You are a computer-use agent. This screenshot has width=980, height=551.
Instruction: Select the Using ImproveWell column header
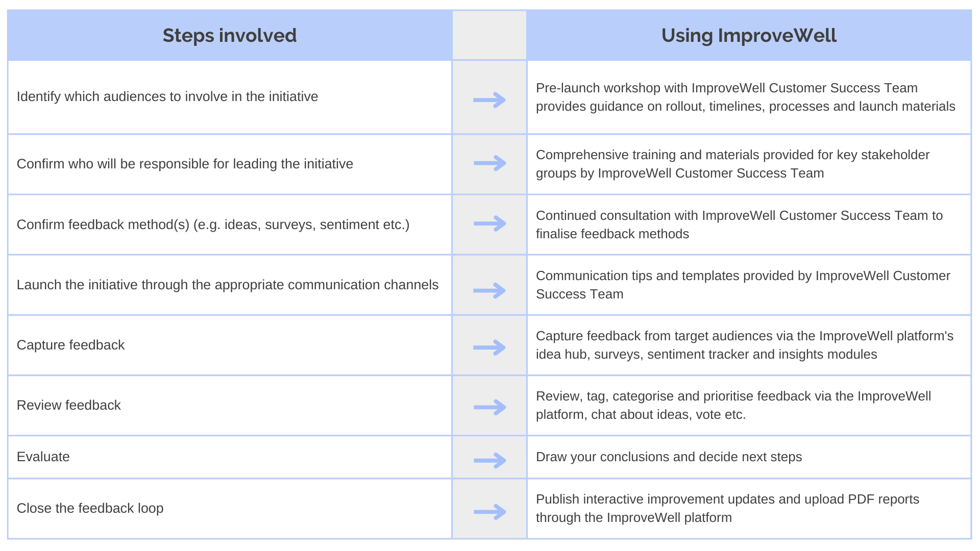(749, 35)
